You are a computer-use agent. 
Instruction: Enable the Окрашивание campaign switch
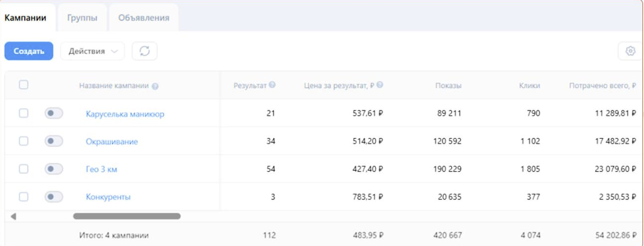coord(54,141)
